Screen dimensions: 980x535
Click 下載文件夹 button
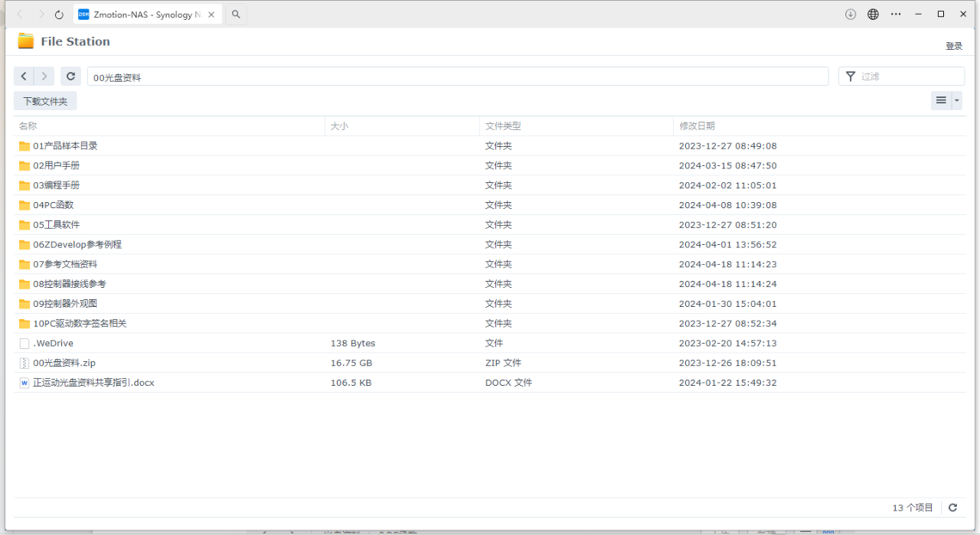coord(45,101)
